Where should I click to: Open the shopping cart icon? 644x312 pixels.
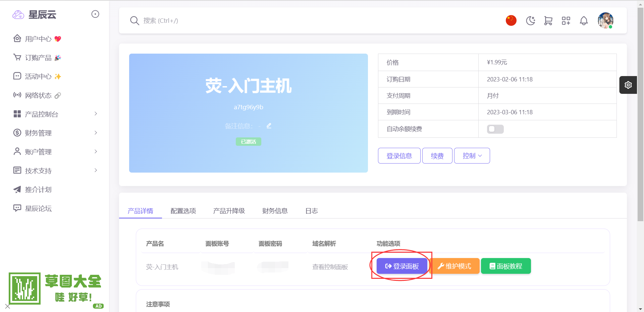(x=548, y=21)
